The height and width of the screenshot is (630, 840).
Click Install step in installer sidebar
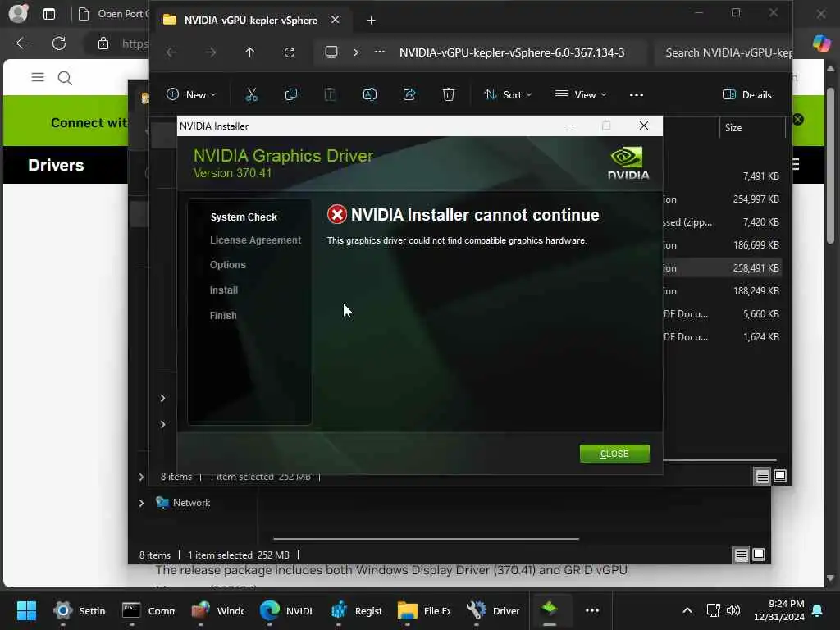pos(223,290)
